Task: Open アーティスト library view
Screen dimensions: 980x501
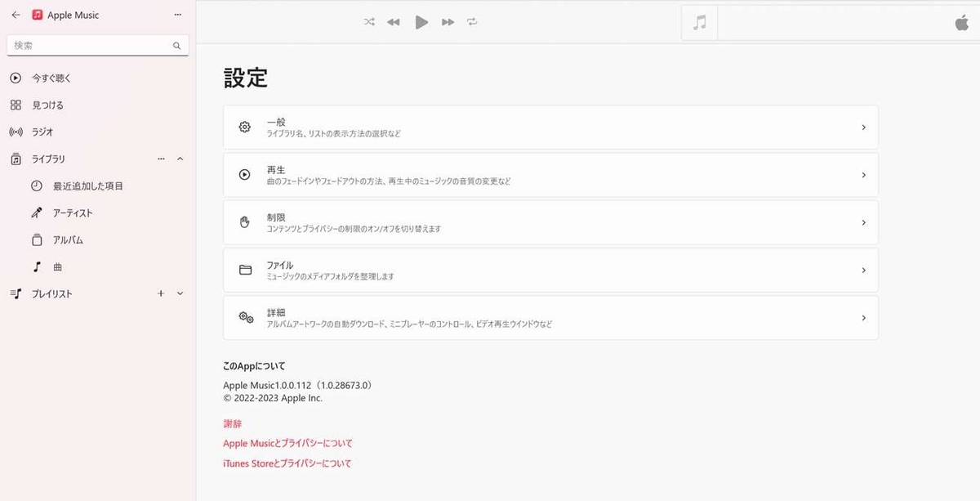Action: click(x=98, y=213)
